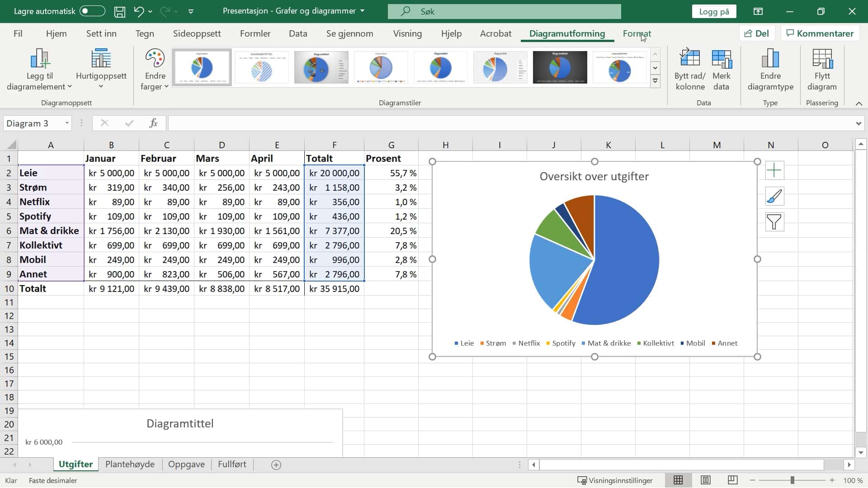Screen dimensions: 868x488
Task: Click the Del share button
Action: point(757,33)
